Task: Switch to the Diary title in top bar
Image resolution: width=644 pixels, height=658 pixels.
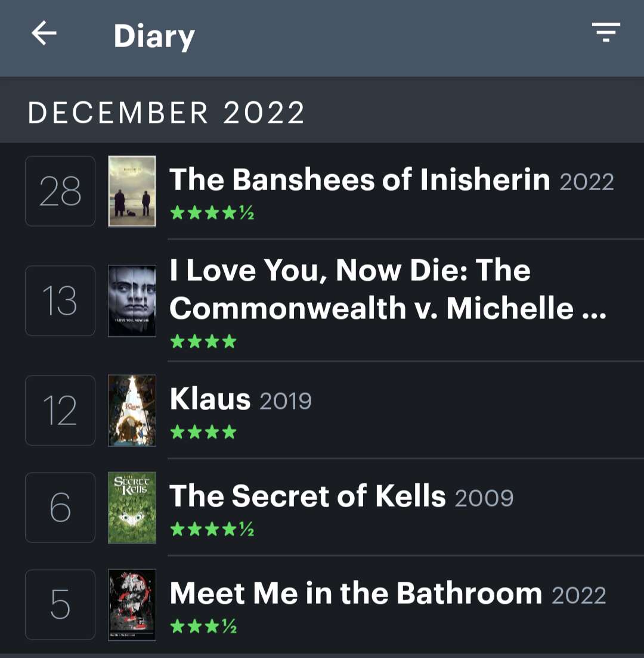Action: [154, 37]
